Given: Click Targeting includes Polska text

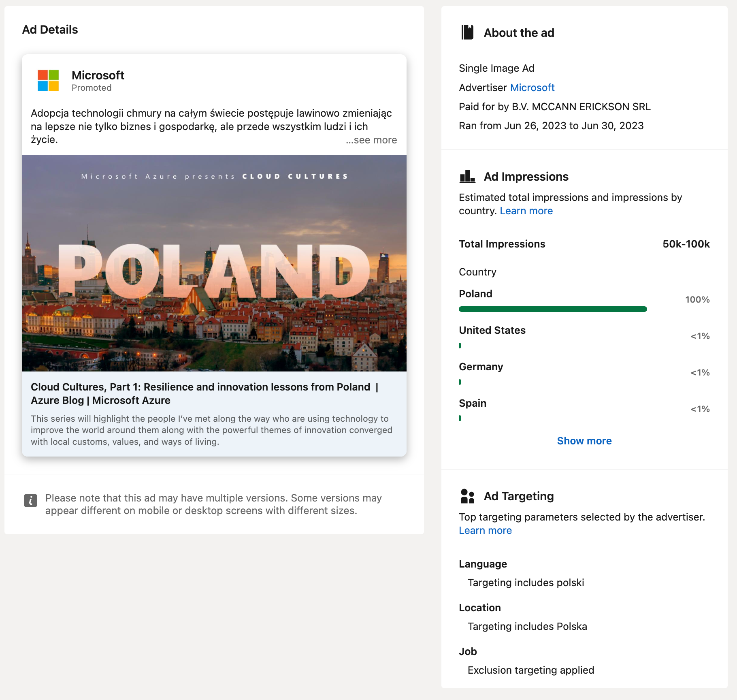Looking at the screenshot, I should tap(527, 627).
